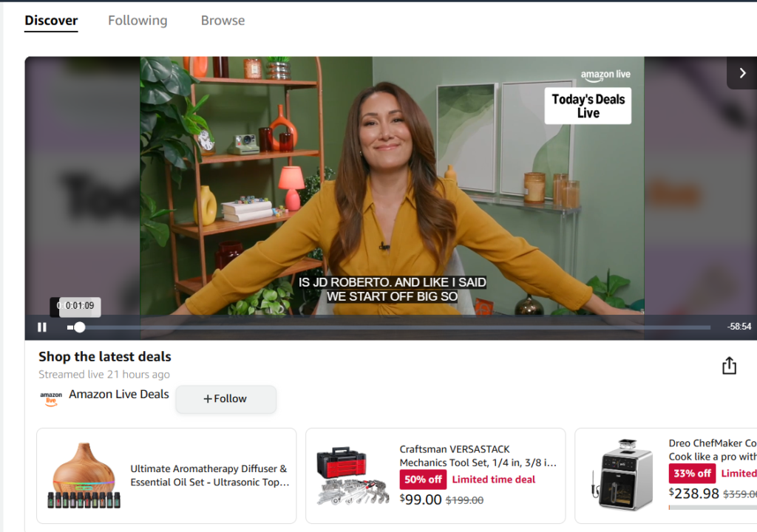Open the Ultimate Aromatherapy Diffuser product card
757x532 pixels.
tap(166, 476)
